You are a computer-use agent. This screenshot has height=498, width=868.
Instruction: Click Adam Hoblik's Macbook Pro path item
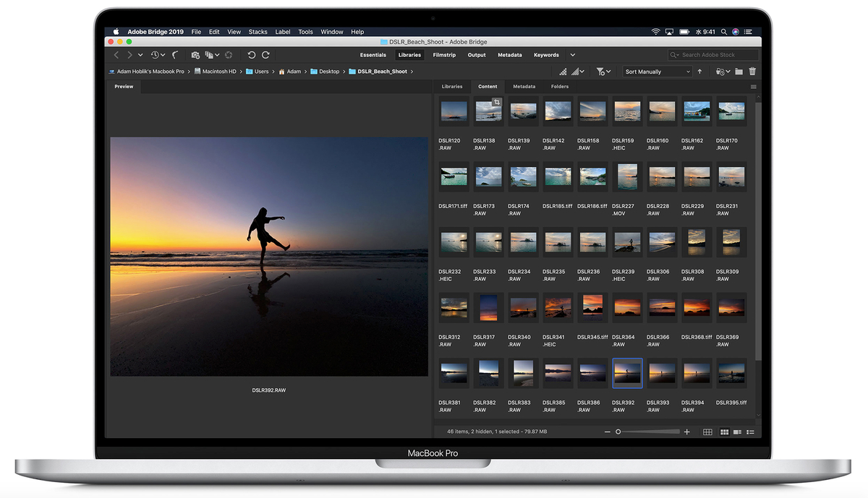(147, 72)
